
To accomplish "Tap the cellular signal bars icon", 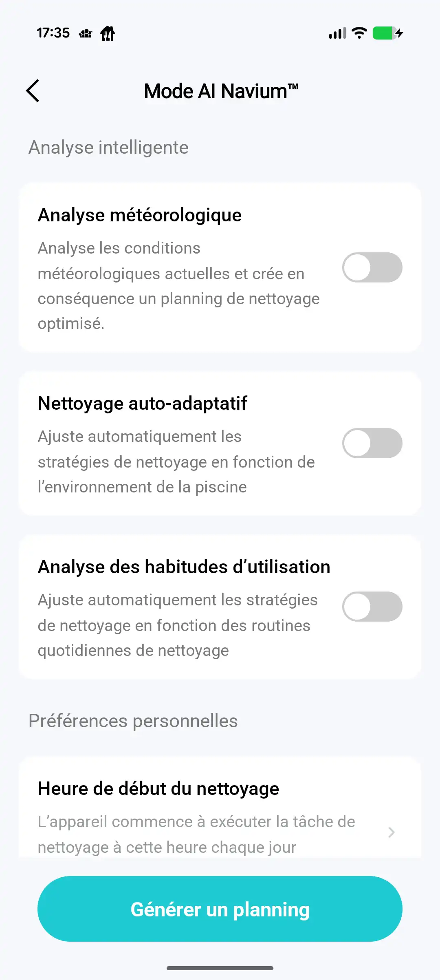I will click(337, 33).
